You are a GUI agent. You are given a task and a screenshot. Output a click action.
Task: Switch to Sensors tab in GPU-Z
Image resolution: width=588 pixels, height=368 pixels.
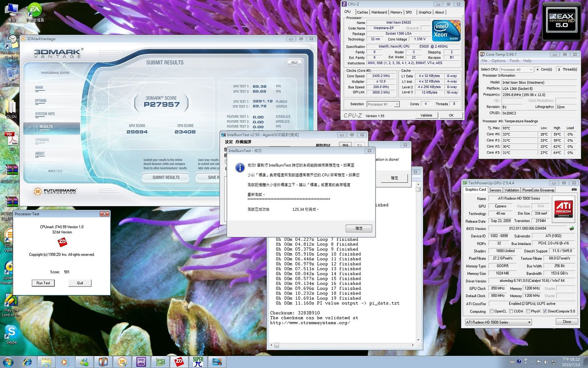495,190
